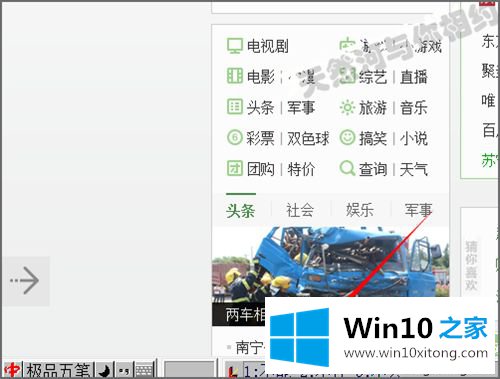Open the 天气 link

coord(414,169)
